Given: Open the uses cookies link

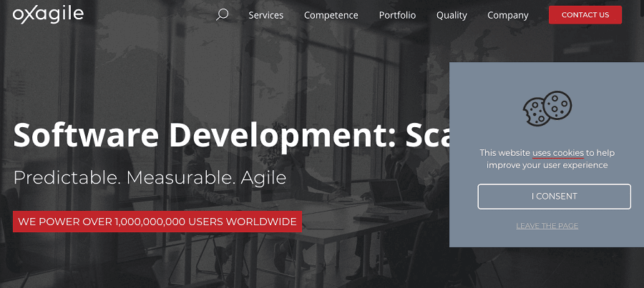Looking at the screenshot, I should 557,153.
